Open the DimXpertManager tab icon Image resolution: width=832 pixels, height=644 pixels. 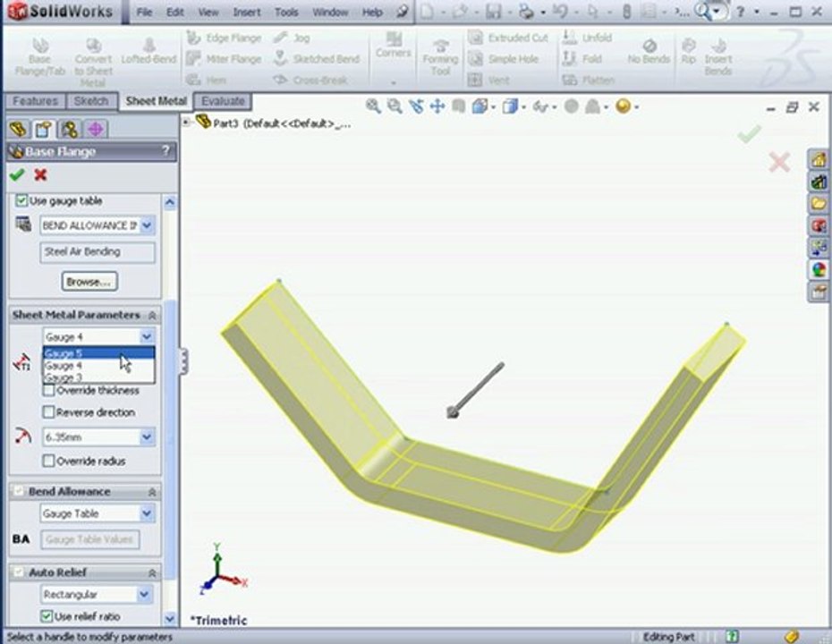pyautogui.click(x=96, y=129)
